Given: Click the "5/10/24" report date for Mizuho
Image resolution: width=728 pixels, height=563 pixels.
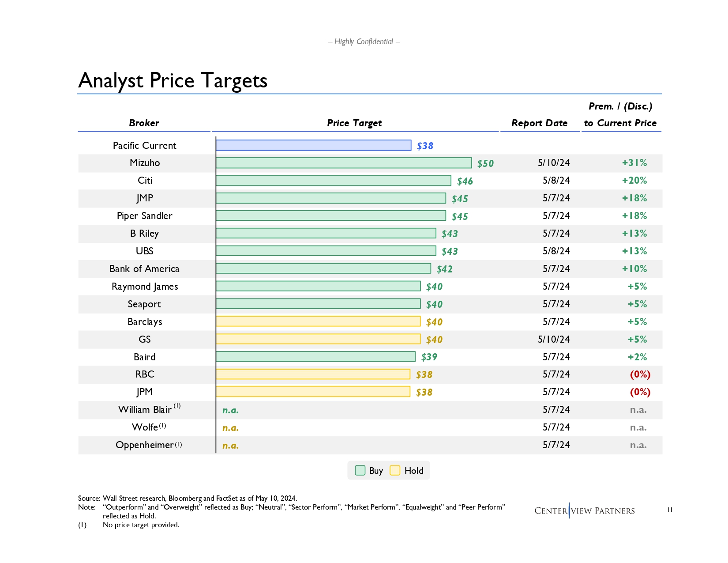Looking at the screenshot, I should coord(554,163).
